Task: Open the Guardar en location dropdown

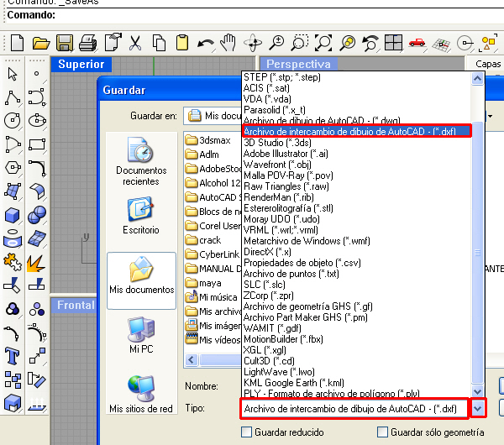Action: (x=490, y=116)
